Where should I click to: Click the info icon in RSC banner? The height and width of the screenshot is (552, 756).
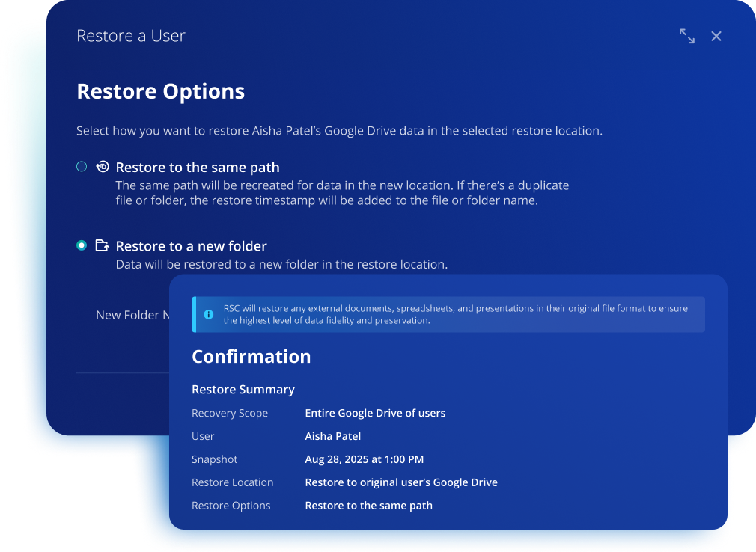click(x=209, y=314)
